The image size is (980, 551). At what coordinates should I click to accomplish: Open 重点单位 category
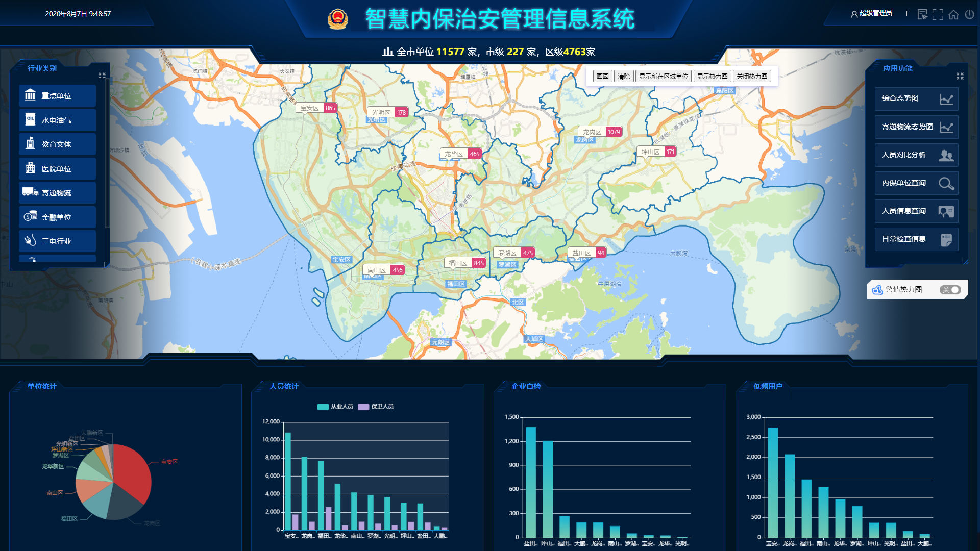pyautogui.click(x=57, y=95)
